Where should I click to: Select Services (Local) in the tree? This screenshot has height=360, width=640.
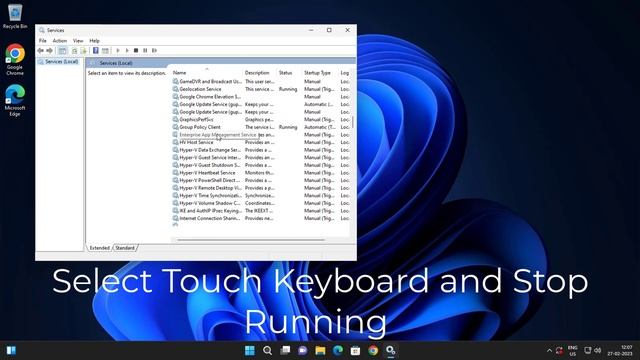coord(62,62)
